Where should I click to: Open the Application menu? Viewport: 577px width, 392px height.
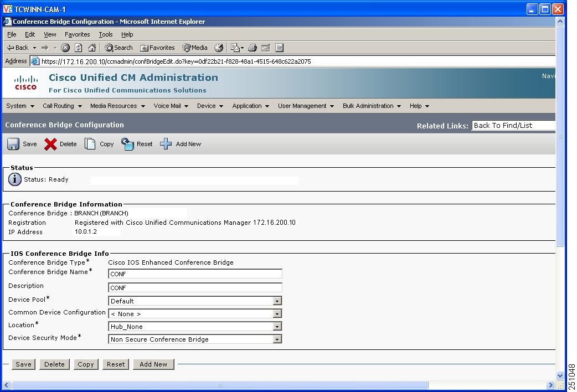[x=251, y=106]
